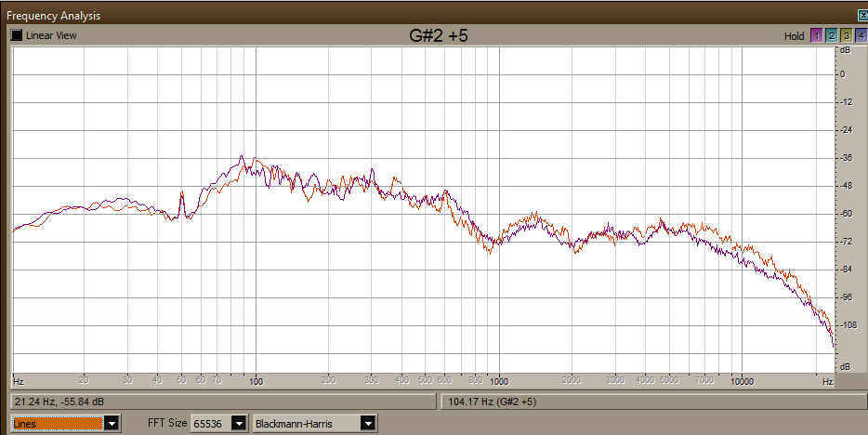The image size is (868, 435).
Task: Click the -72 dB scale label
Action: (846, 242)
